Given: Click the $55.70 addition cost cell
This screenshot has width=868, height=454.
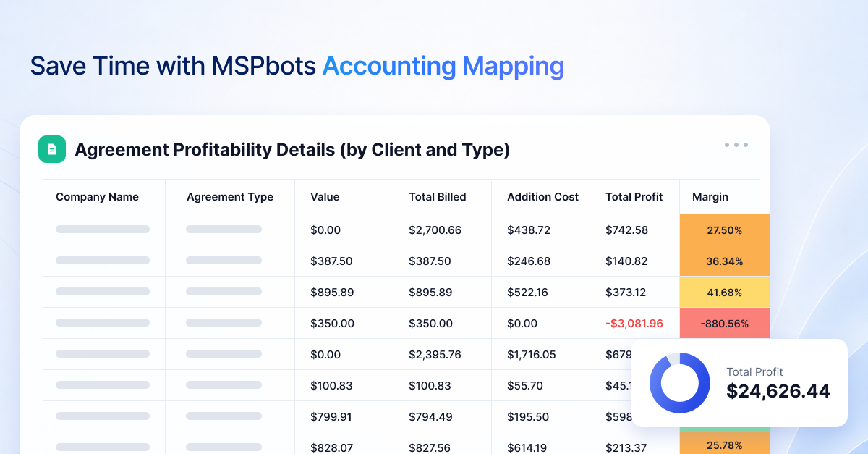Looking at the screenshot, I should (x=525, y=386).
